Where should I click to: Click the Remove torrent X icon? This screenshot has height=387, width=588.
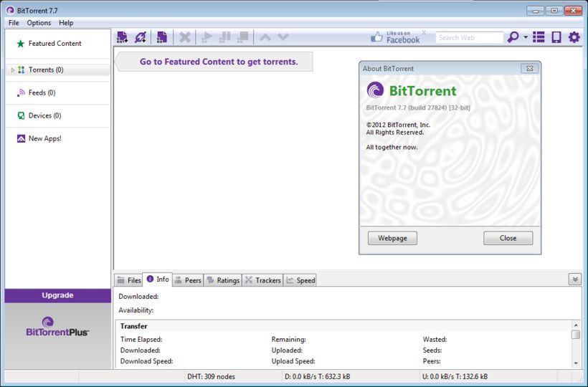click(185, 37)
